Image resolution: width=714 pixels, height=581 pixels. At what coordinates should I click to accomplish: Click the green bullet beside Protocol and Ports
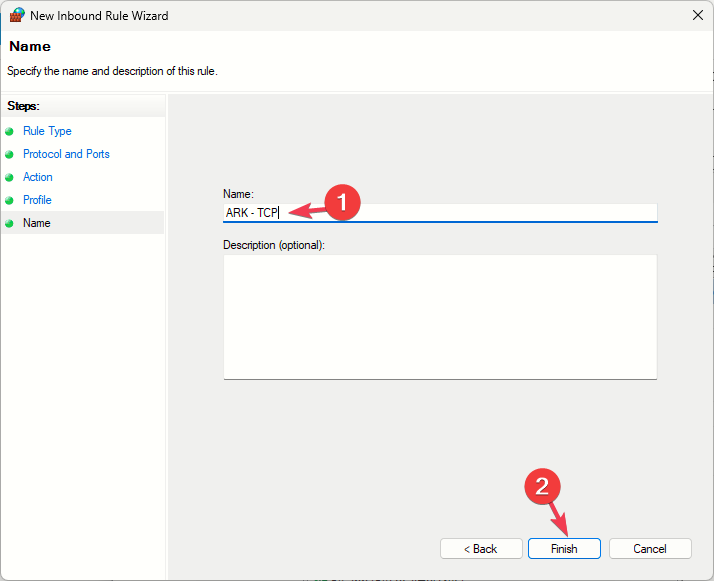pyautogui.click(x=10, y=154)
